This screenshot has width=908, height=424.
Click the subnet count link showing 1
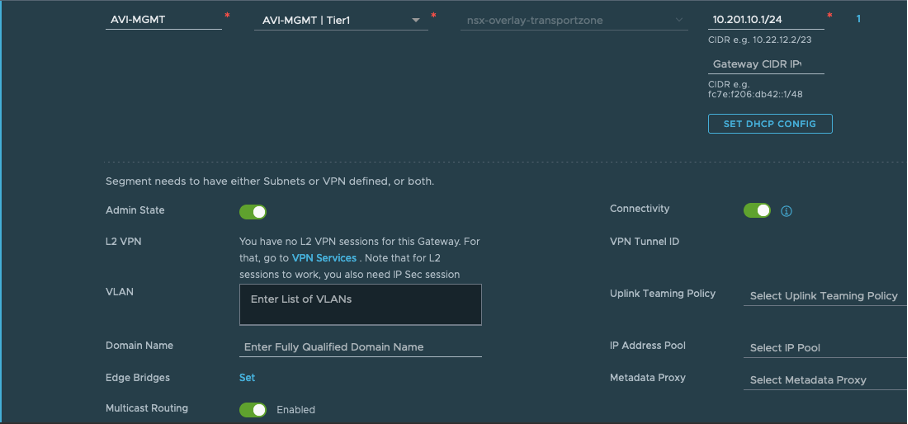coord(860,19)
